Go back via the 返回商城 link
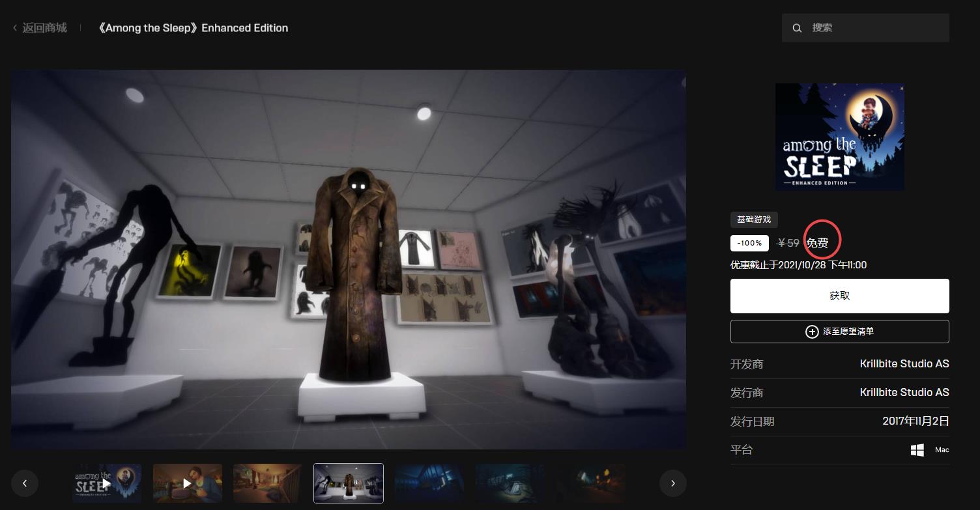Image resolution: width=980 pixels, height=510 pixels. pos(44,28)
